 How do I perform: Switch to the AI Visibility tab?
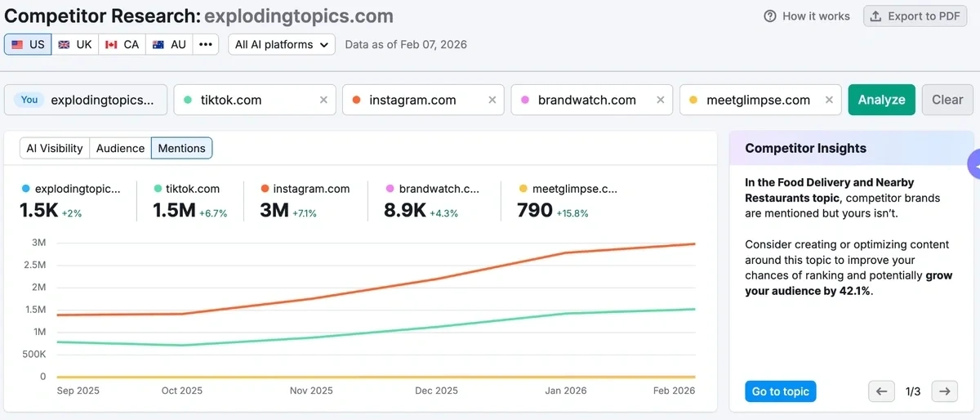[x=55, y=148]
